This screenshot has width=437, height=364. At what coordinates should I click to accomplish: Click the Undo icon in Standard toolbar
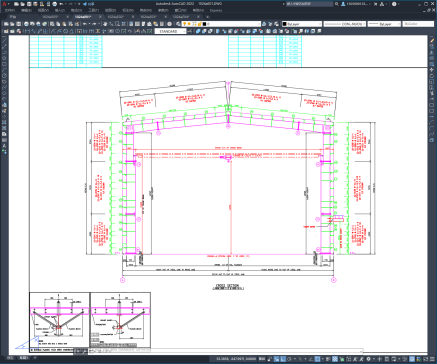tap(85, 24)
